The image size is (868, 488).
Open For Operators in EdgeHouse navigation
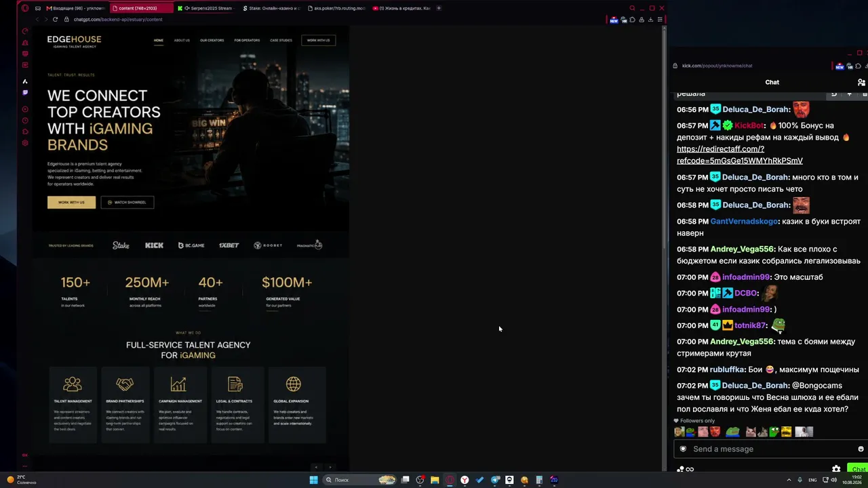click(x=247, y=41)
